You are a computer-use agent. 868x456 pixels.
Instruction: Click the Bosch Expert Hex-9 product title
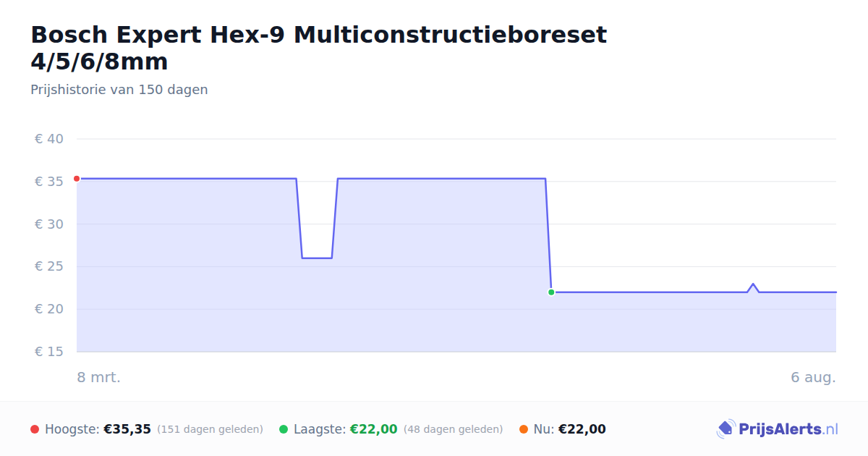point(319,48)
